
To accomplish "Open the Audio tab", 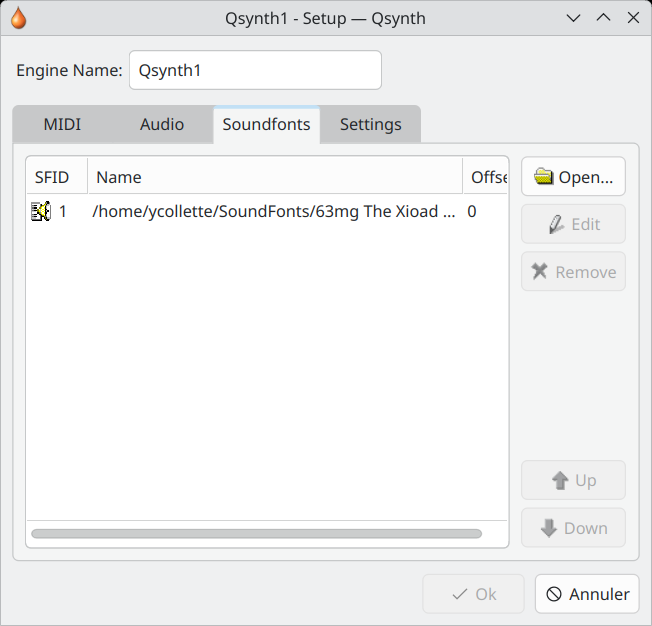I will tap(162, 124).
